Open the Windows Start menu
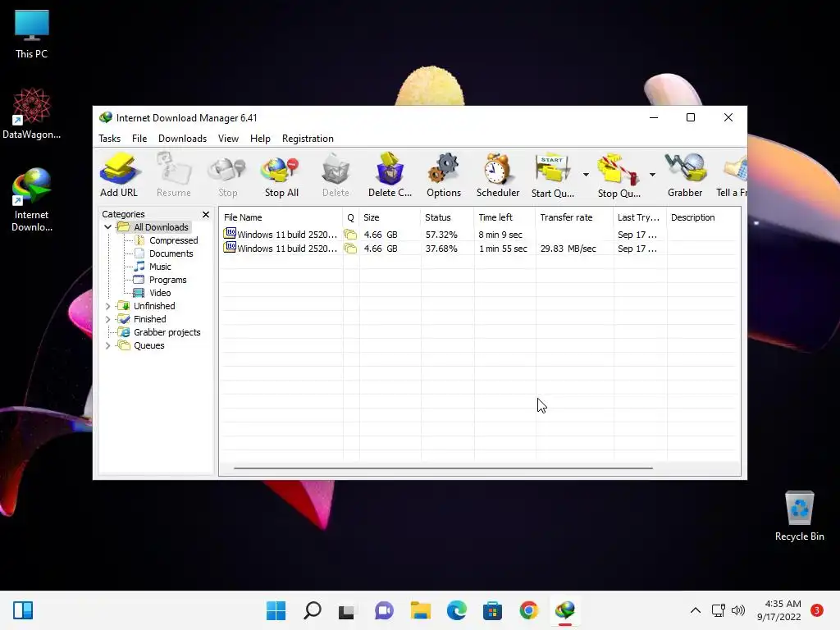This screenshot has height=630, width=840. click(276, 610)
